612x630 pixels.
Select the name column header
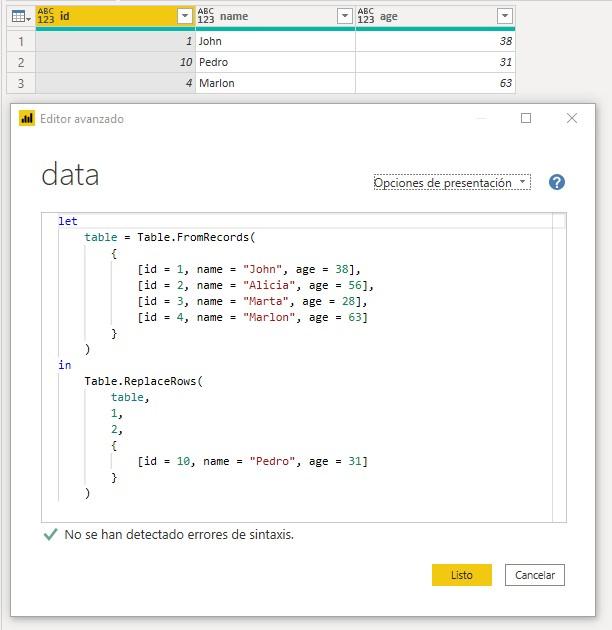[275, 16]
